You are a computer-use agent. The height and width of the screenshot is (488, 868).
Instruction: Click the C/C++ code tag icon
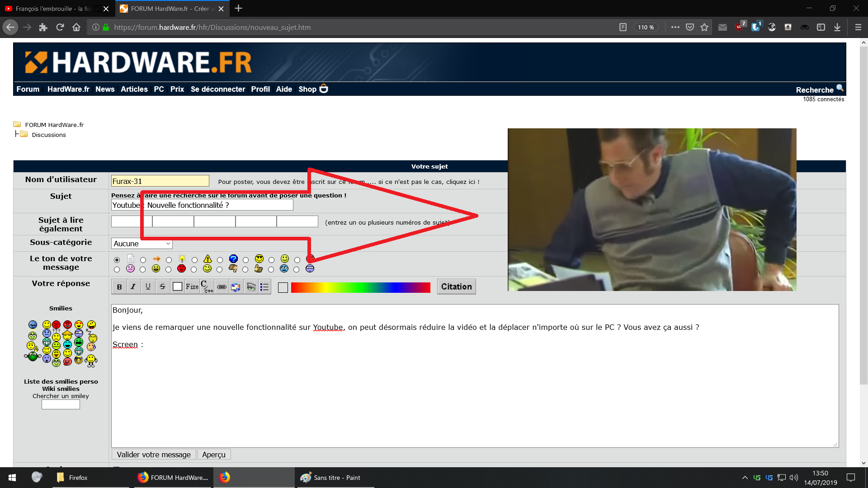tap(207, 286)
